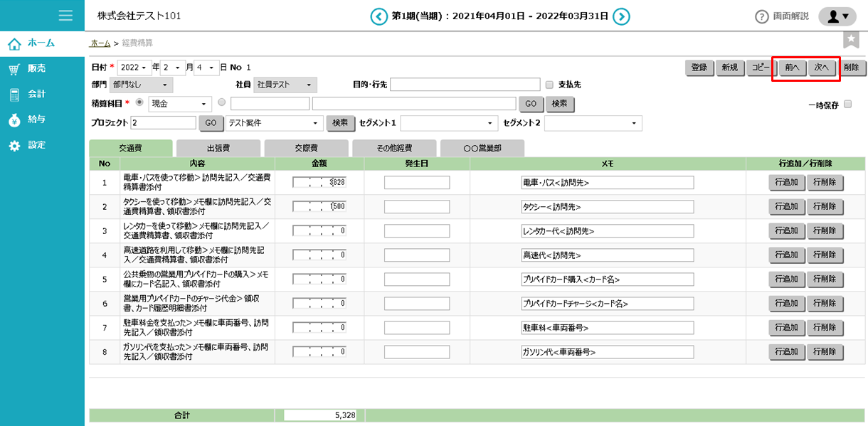Click the メモ field 電車・バス<訪問先>
The height and width of the screenshot is (426, 868).
click(x=608, y=183)
